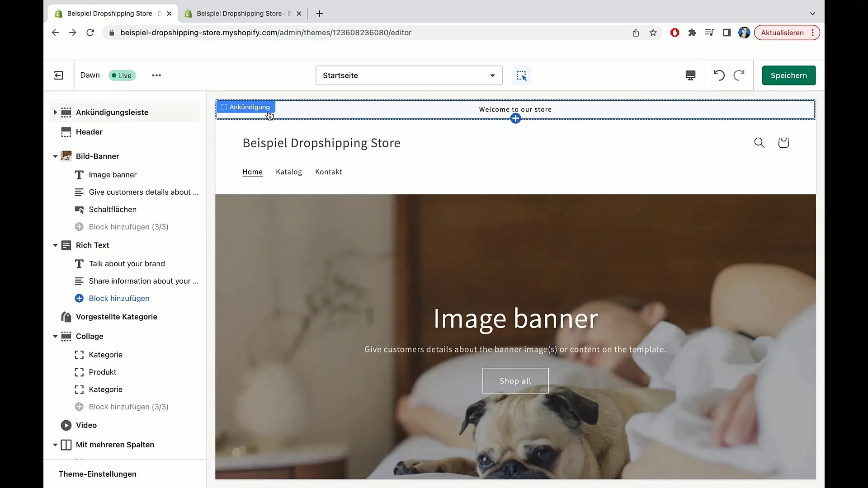
Task: Click the Vorgestellte Kategorie section item
Action: point(117,316)
